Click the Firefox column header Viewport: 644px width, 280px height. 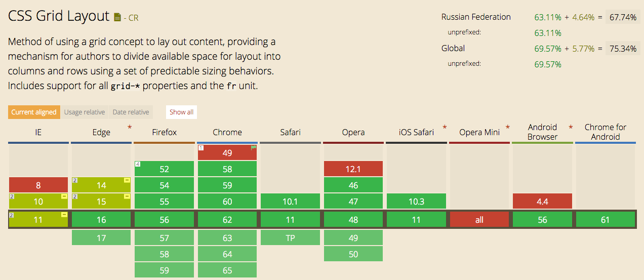pyautogui.click(x=165, y=132)
